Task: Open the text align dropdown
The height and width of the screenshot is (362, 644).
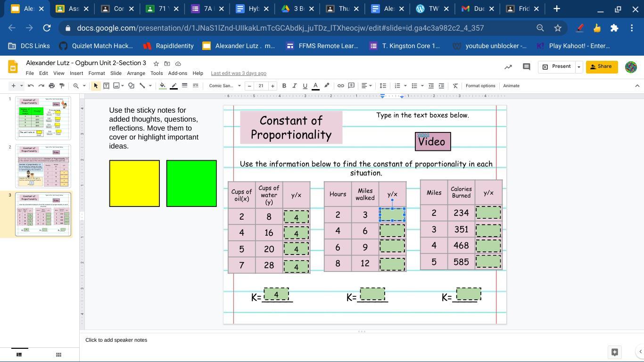Action: [366, 86]
